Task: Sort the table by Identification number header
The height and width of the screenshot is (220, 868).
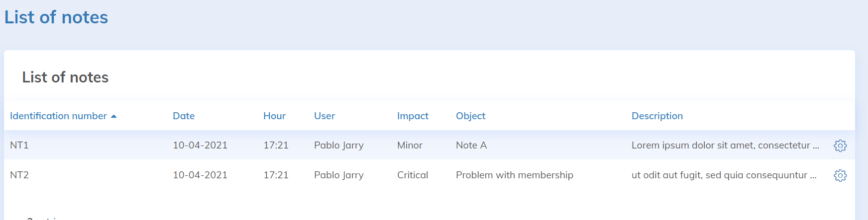Action: pyautogui.click(x=58, y=116)
